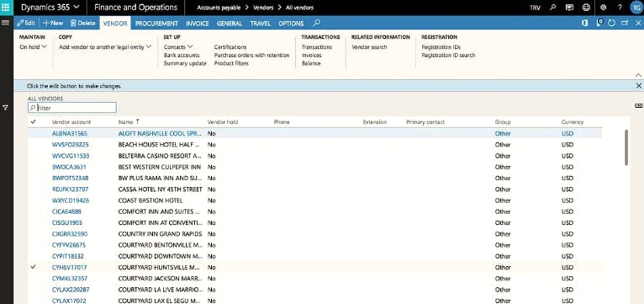Open page in new window icon
Viewport: 644px width, 304px height.
pos(625,23)
